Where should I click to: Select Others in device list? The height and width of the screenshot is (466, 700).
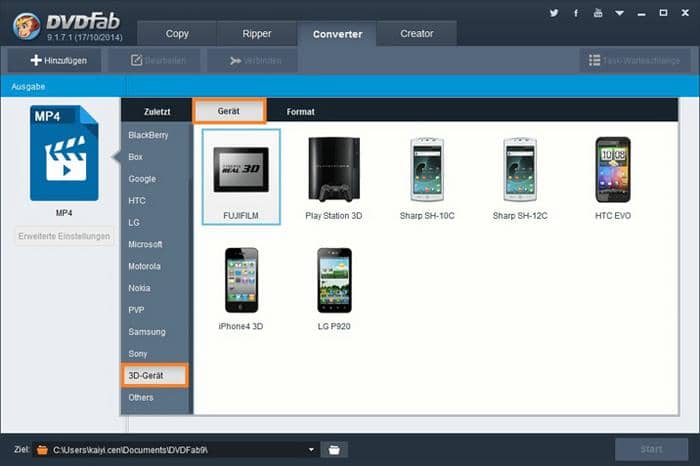(141, 397)
